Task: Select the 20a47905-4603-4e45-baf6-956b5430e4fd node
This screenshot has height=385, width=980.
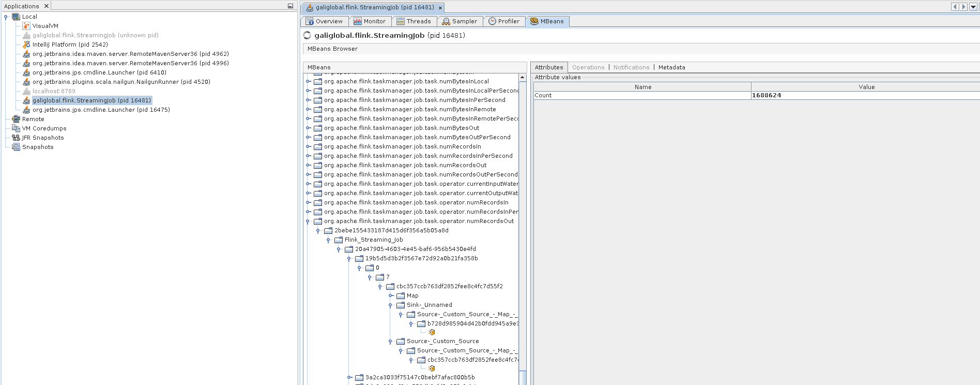Action: (415, 249)
